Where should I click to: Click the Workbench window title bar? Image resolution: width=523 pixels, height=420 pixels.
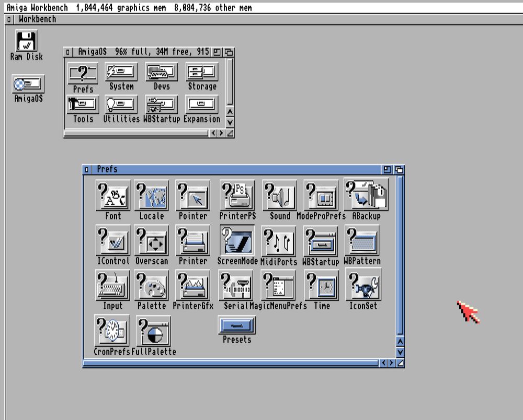coord(268,19)
